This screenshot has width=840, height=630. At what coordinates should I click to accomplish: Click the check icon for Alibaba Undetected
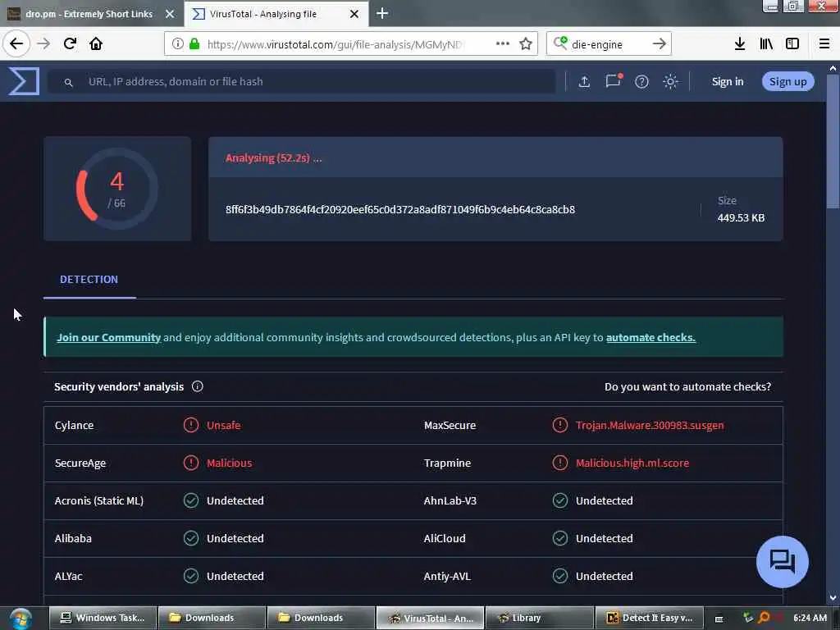point(190,538)
